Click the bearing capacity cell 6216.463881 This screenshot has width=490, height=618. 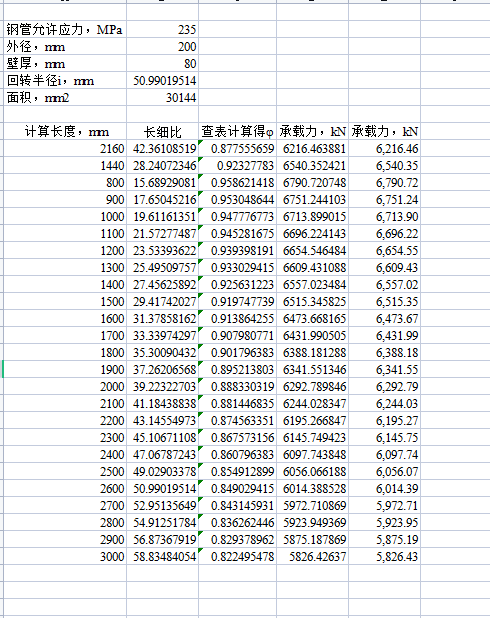[x=313, y=148]
